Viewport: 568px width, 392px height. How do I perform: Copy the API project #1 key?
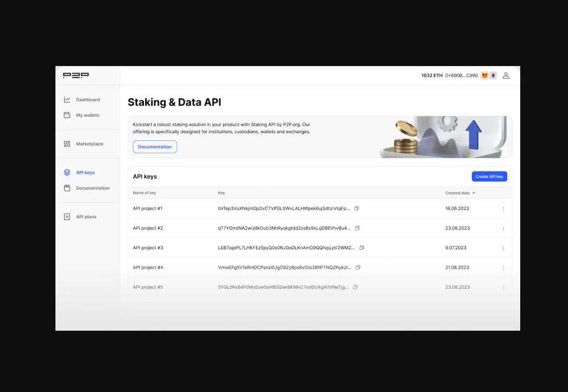[356, 209]
